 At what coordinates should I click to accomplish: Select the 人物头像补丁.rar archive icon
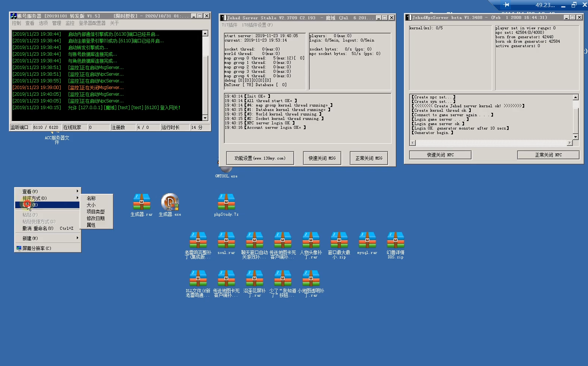point(311,241)
